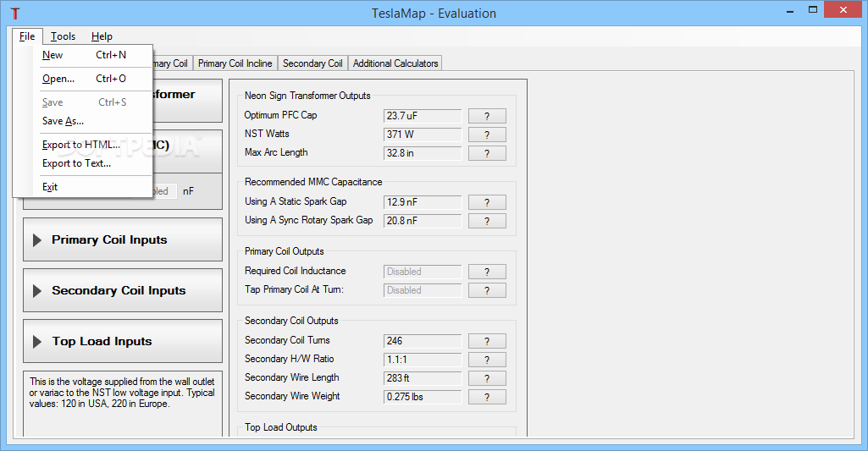This screenshot has width=868, height=451.
Task: Expand the Primary Coil Inputs section
Action: 122,239
